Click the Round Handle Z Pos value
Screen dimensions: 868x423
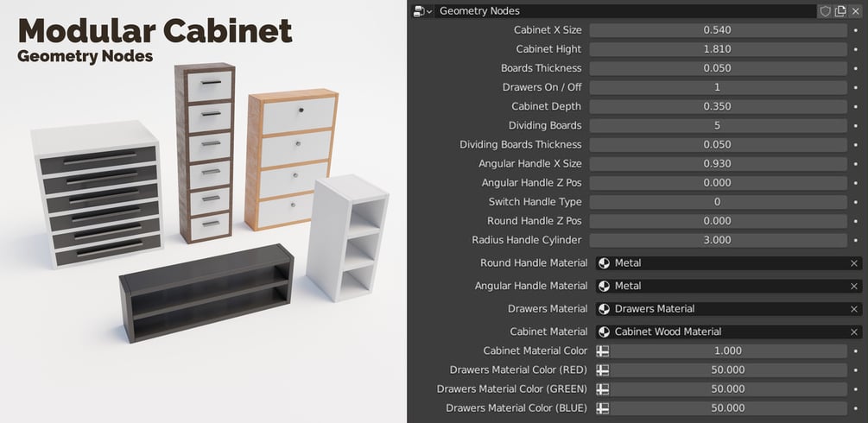coord(718,221)
